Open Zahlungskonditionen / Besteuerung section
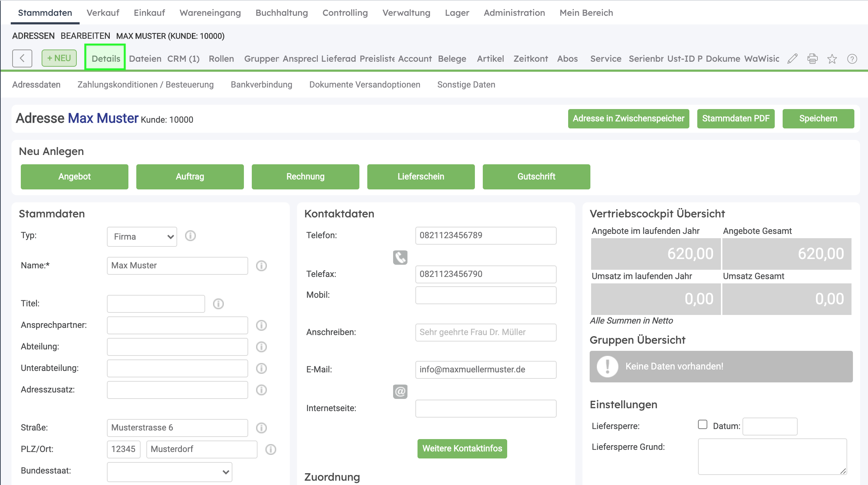 [146, 85]
